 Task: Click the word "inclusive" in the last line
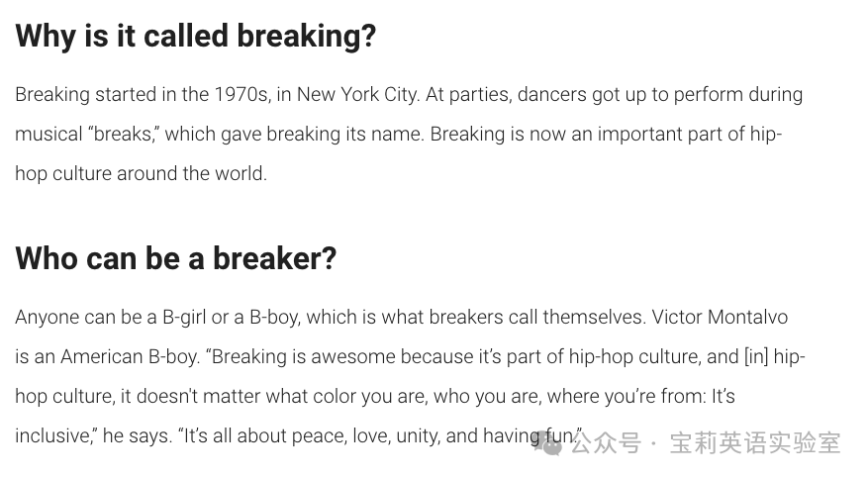click(x=53, y=436)
